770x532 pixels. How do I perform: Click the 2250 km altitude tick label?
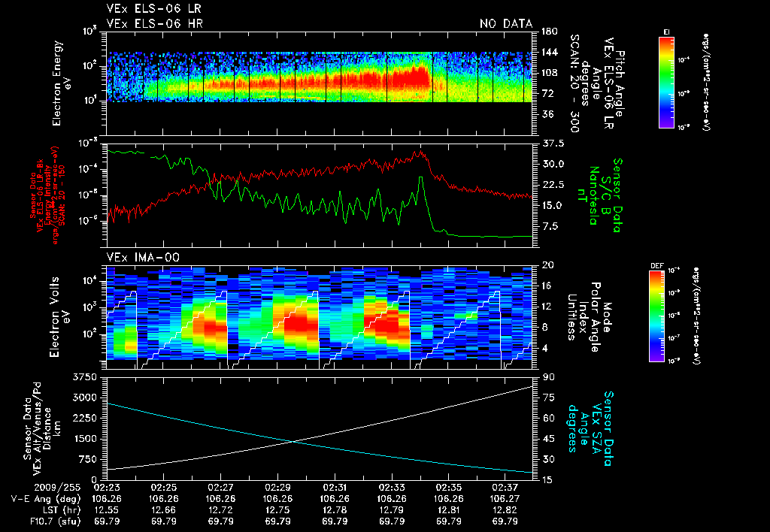pos(84,418)
